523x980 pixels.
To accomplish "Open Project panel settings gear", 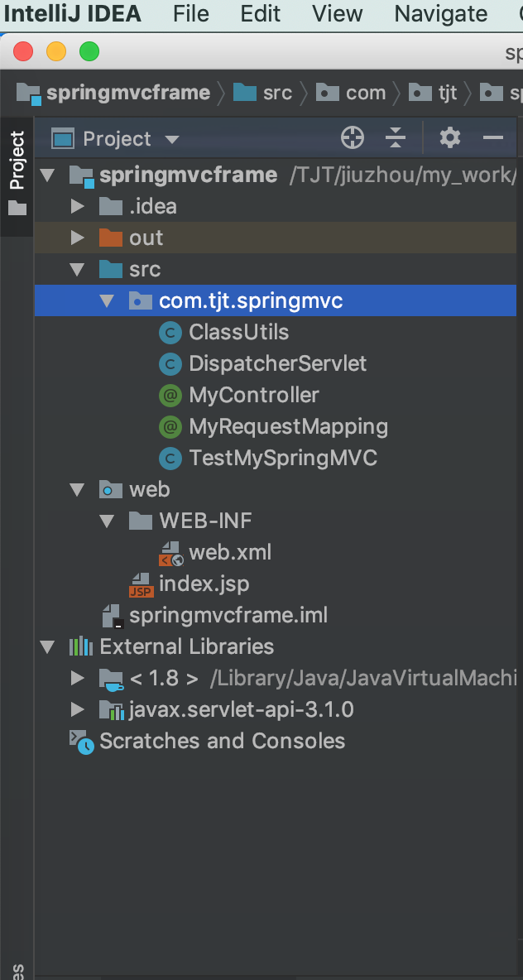I will tap(449, 138).
